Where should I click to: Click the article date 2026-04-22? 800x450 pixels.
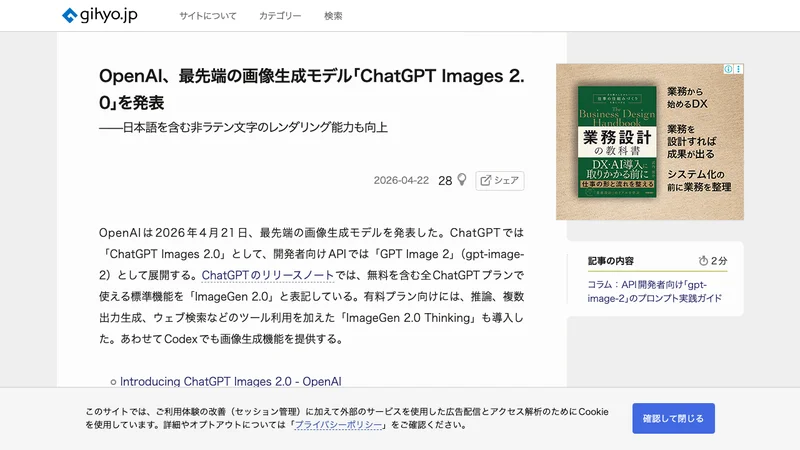pos(401,180)
